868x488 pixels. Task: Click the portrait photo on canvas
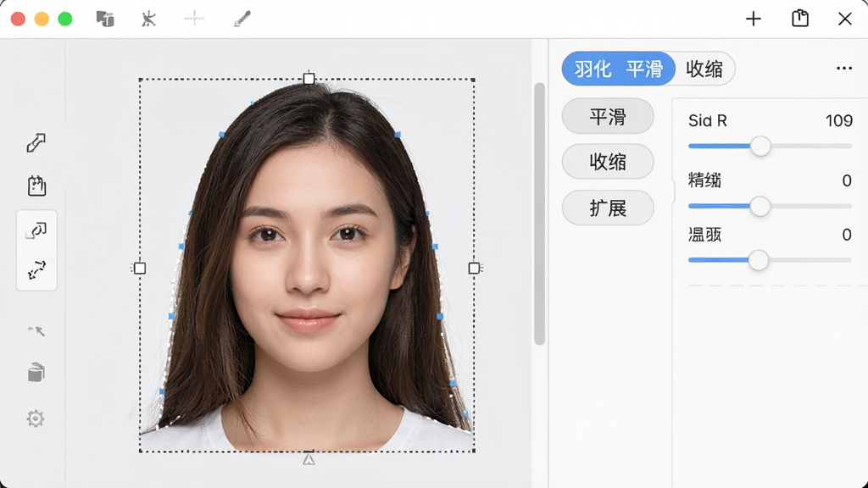tap(307, 265)
